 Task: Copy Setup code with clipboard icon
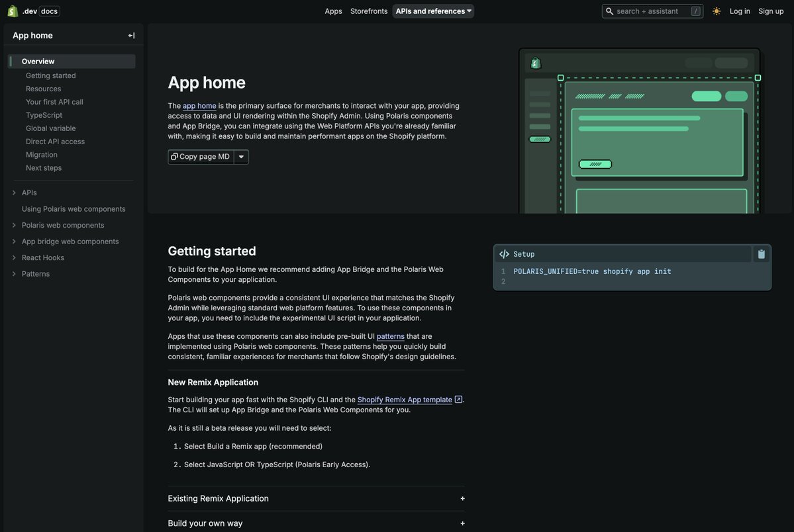[x=761, y=254]
